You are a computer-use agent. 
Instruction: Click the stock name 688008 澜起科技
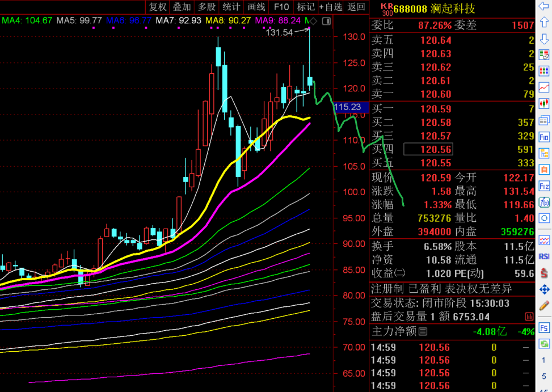[435, 9]
